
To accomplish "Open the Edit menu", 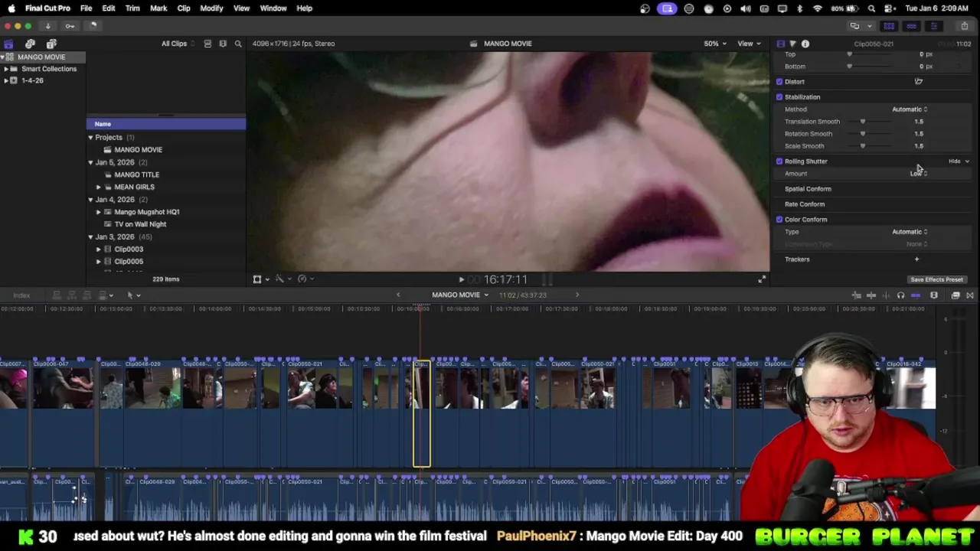I will click(109, 8).
